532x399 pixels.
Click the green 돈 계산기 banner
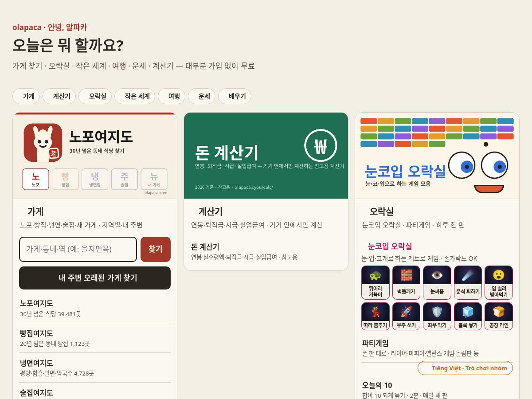point(266,156)
